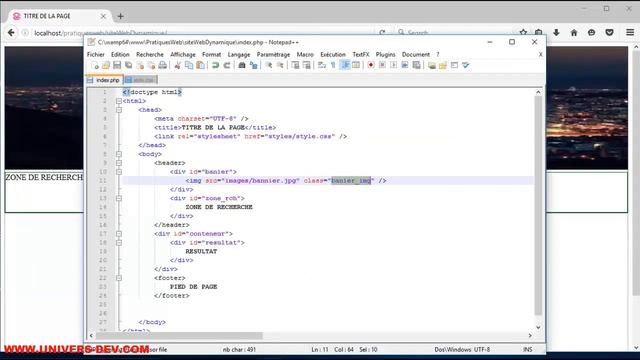Viewport: 640px width, 360px height.
Task: Click the Stop recording macro icon
Action: pos(382,65)
